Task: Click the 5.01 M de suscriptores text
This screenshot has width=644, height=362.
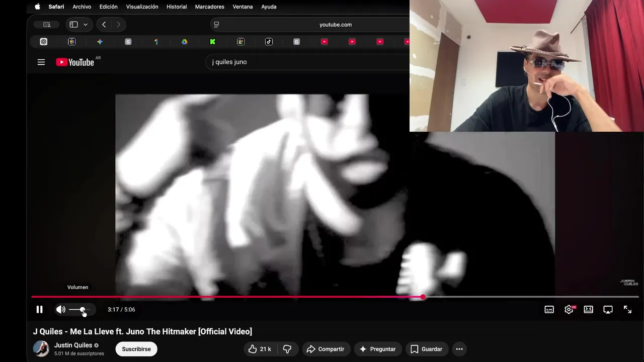Action: (x=79, y=353)
